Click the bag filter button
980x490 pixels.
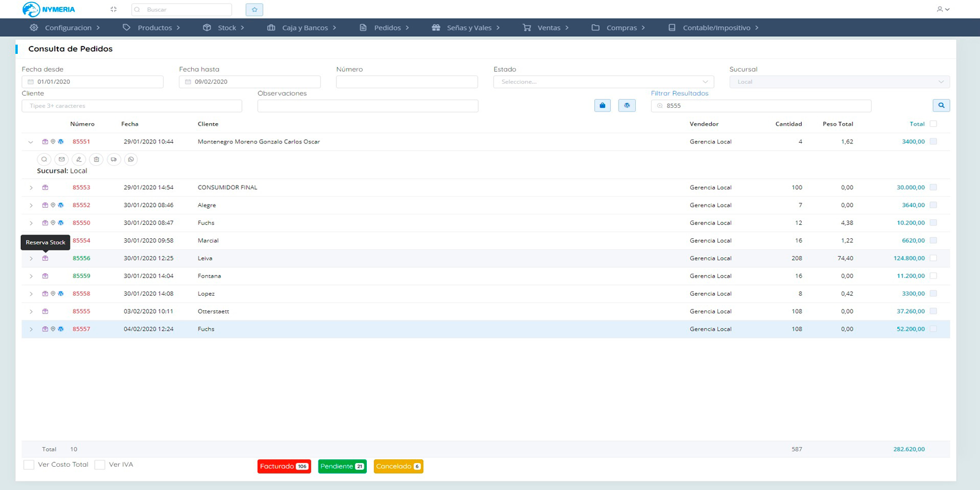(602, 105)
